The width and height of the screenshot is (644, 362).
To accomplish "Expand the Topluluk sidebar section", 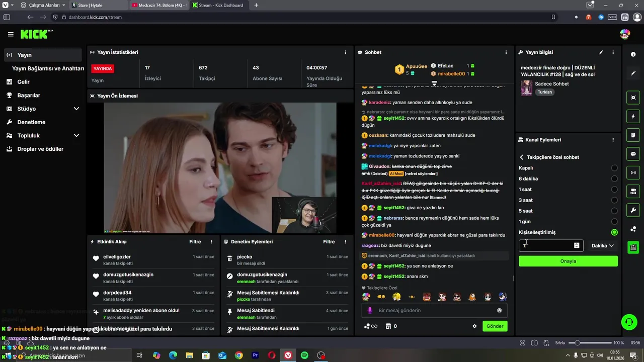I will tap(76, 135).
